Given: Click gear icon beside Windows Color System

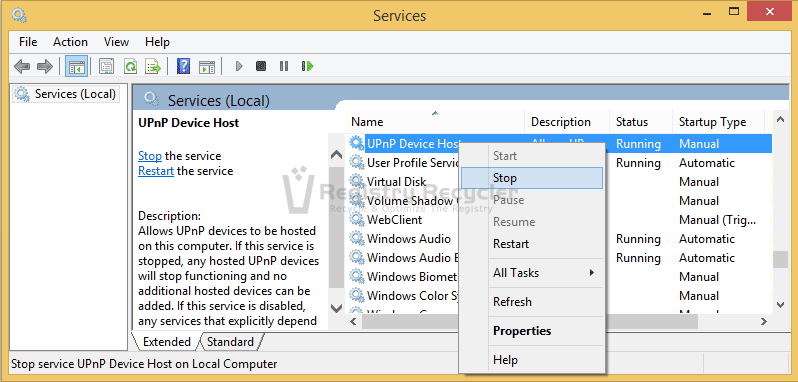Looking at the screenshot, I should [x=357, y=296].
